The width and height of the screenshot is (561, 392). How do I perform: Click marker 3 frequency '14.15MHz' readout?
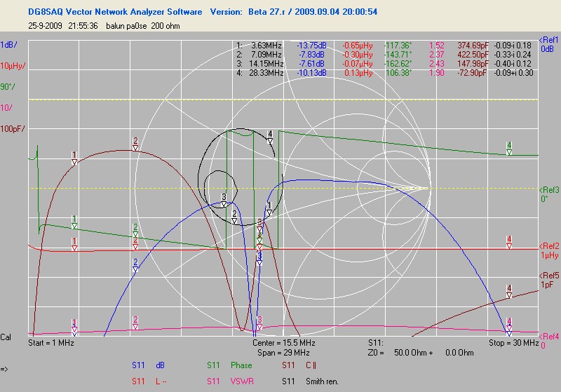(x=266, y=64)
